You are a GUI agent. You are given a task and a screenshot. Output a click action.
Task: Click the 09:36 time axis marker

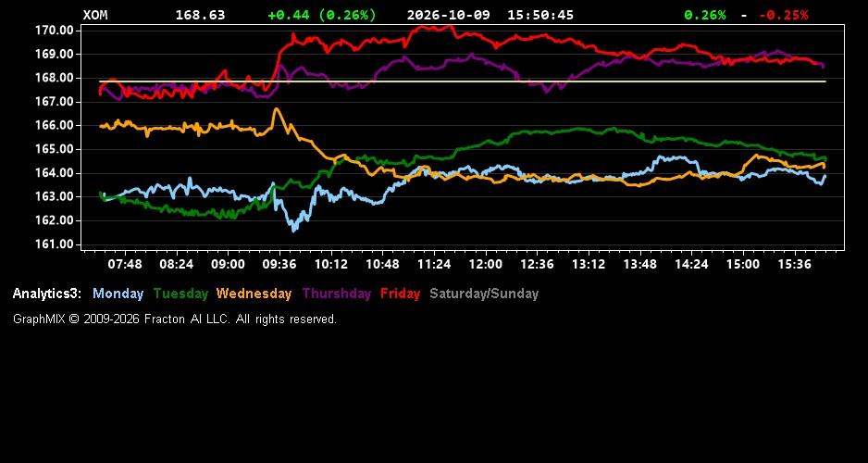click(x=279, y=264)
